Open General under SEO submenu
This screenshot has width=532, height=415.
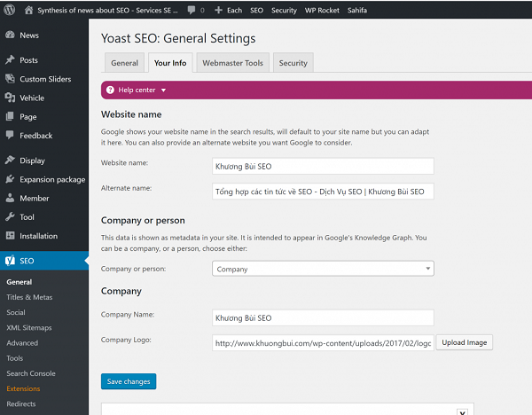pyautogui.click(x=20, y=282)
